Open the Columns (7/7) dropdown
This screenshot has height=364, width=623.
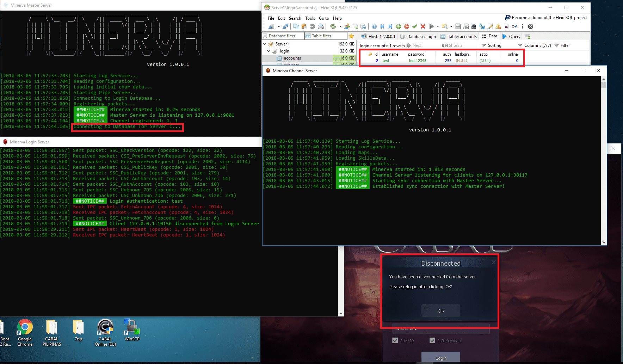[534, 45]
